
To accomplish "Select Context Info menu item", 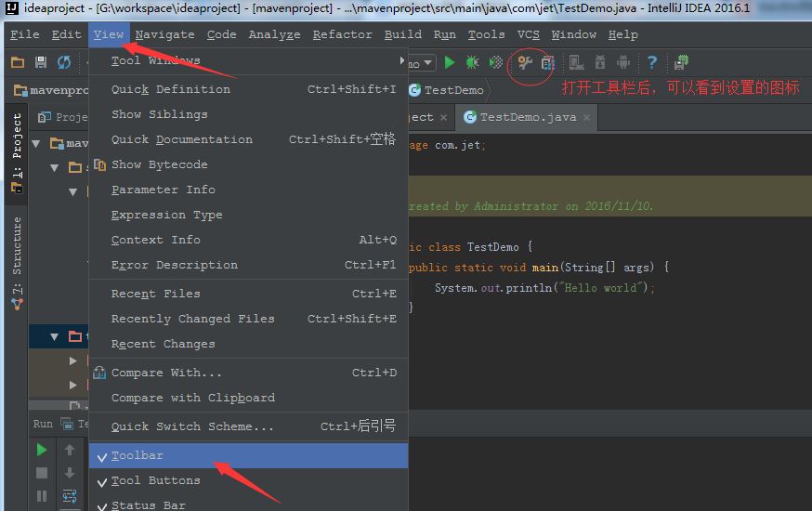I will 249,240.
